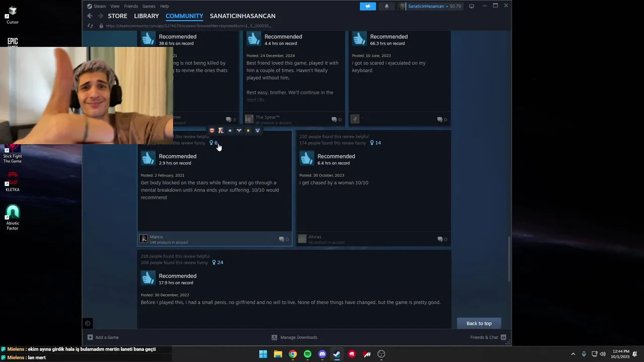Click the thumbs-up icon on 17.9 hrs review
Image resolution: width=644 pixels, height=362 pixels.
(x=148, y=278)
